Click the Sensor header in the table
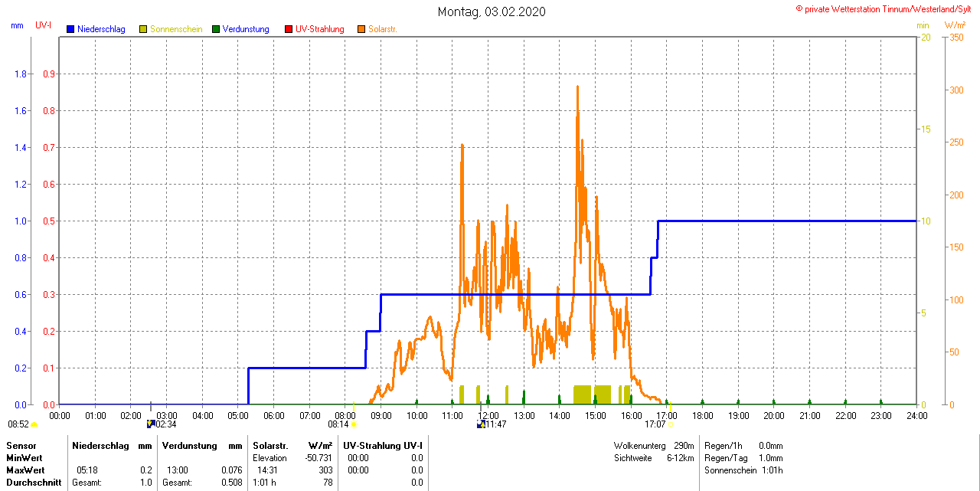980x491 pixels. coord(20,445)
